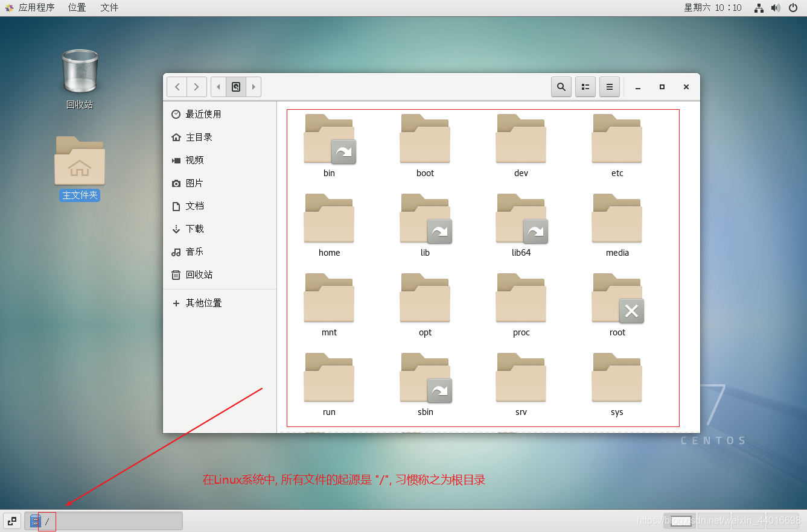Viewport: 807px width, 532px height.
Task: Maximize the file manager window
Action: click(662, 87)
